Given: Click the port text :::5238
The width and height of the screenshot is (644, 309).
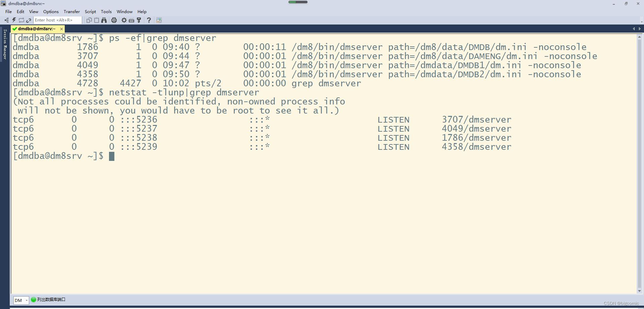Looking at the screenshot, I should pyautogui.click(x=139, y=138).
